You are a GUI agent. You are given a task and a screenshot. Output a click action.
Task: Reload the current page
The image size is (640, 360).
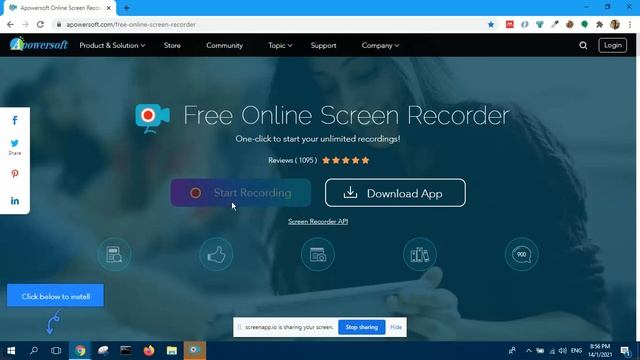pyautogui.click(x=40, y=24)
